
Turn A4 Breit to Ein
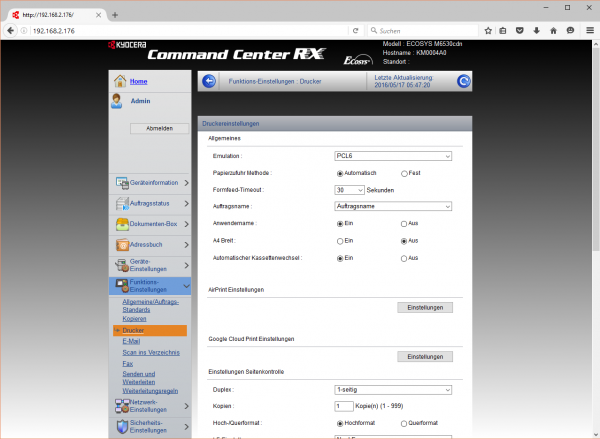pos(340,241)
